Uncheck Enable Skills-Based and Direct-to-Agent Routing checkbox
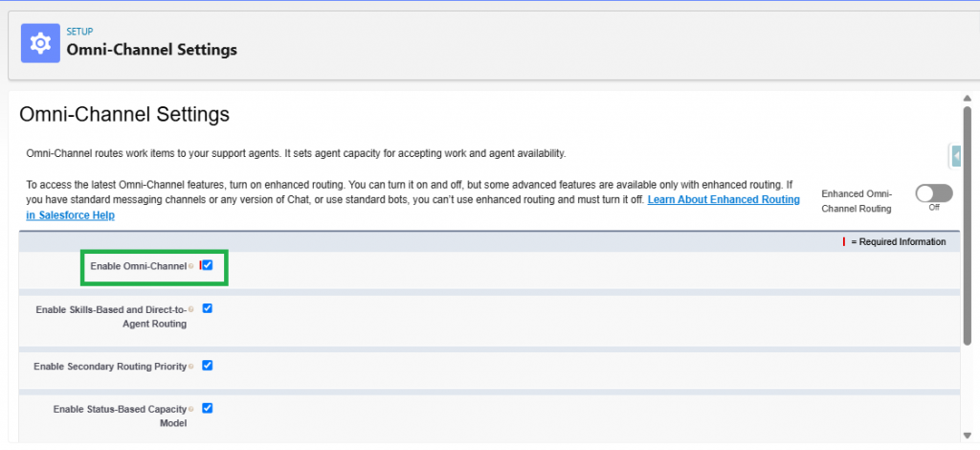 [208, 308]
